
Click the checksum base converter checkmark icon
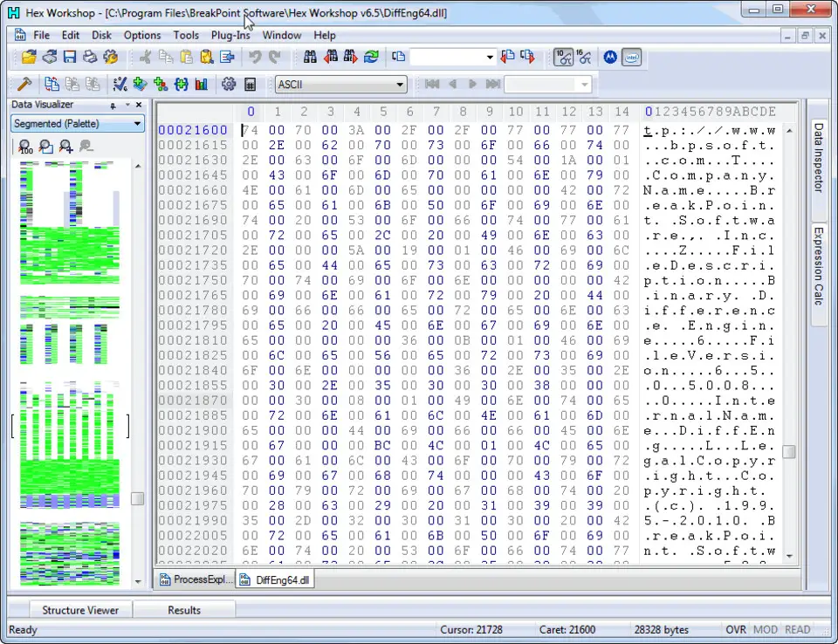(x=120, y=84)
